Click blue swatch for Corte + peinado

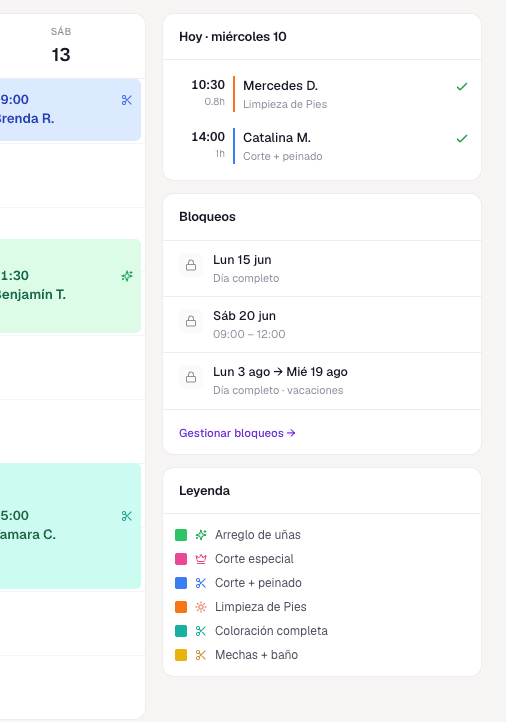click(x=181, y=582)
